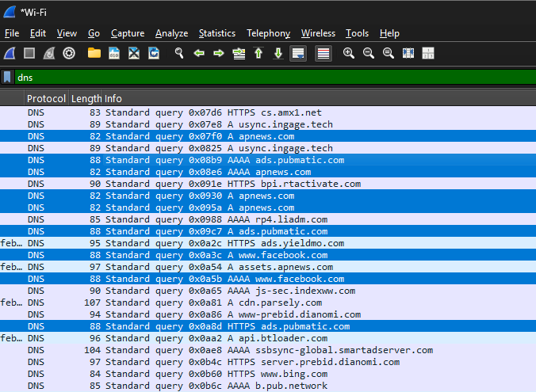Select js-sec.indexww.com query row
Viewport: 536px width, 392px height.
(268, 291)
